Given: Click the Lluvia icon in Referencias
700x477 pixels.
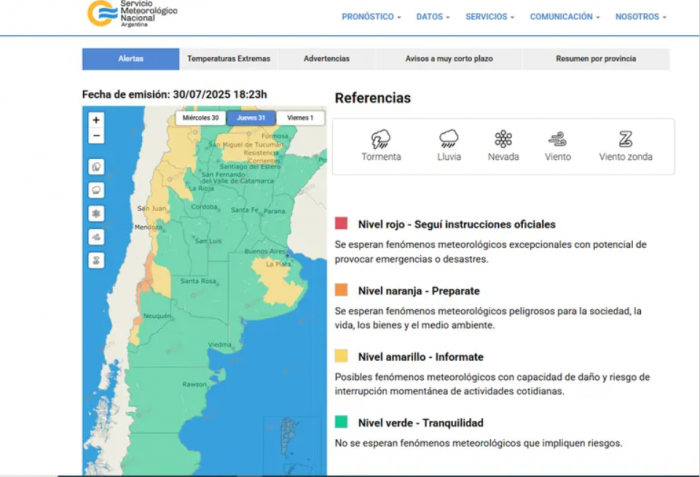Looking at the screenshot, I should (x=449, y=139).
